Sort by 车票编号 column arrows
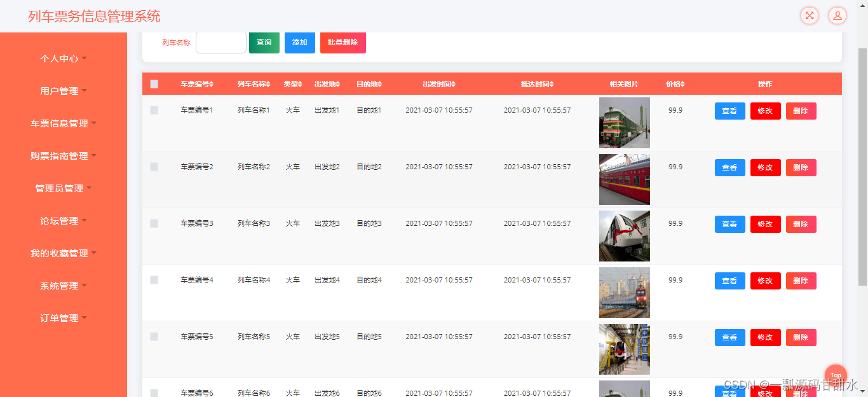This screenshot has width=868, height=397. [212, 84]
